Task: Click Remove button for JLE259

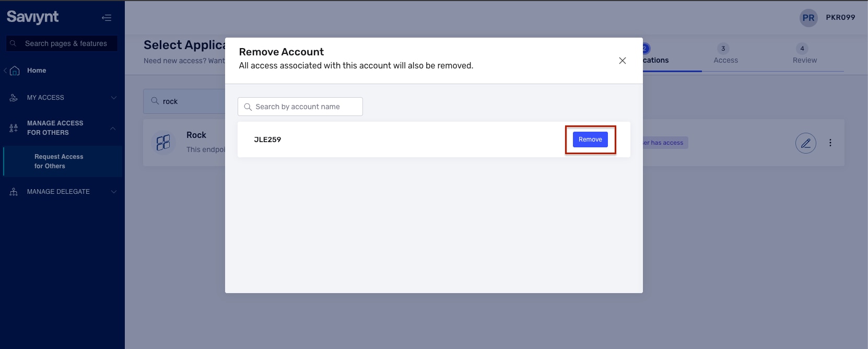Action: coord(590,139)
